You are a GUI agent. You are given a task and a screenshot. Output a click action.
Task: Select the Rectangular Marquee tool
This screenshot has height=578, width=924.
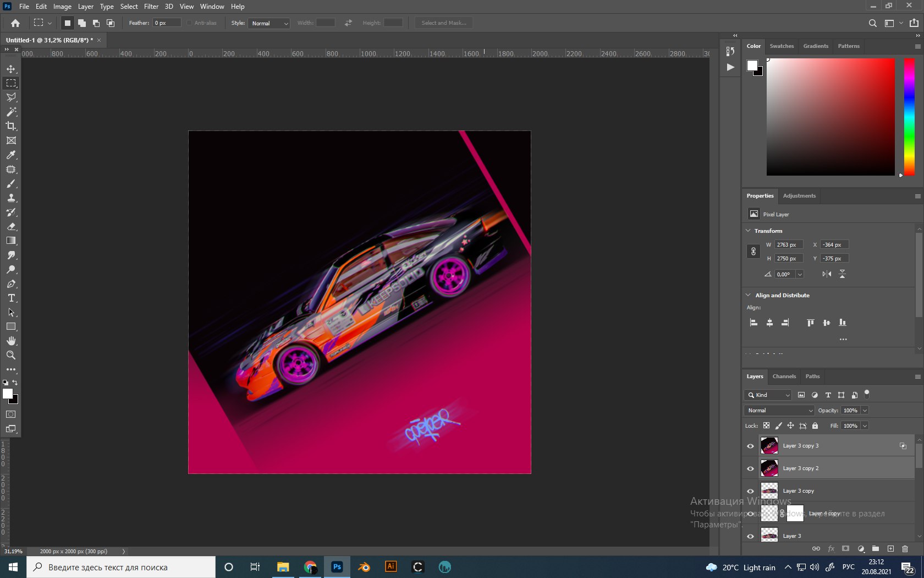(11, 83)
